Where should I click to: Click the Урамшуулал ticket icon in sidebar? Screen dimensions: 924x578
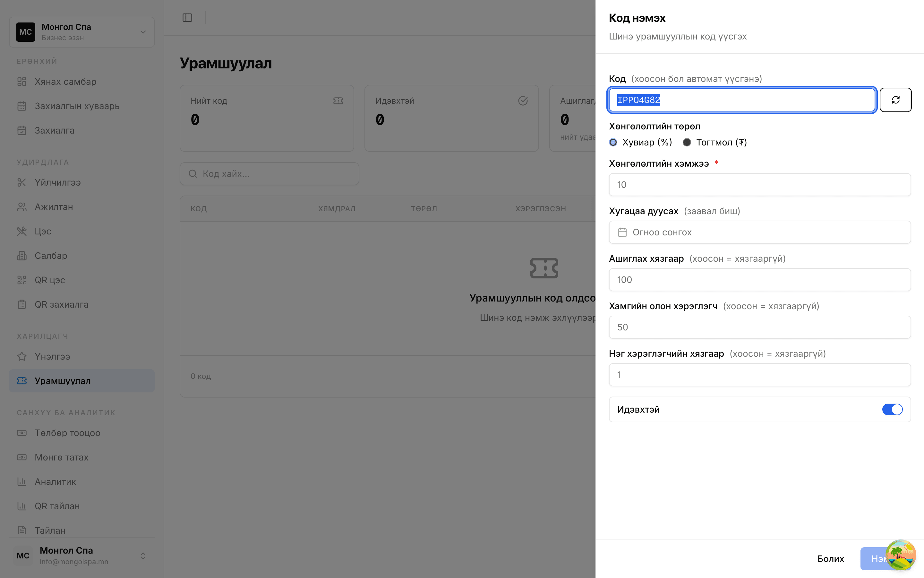[x=22, y=381]
